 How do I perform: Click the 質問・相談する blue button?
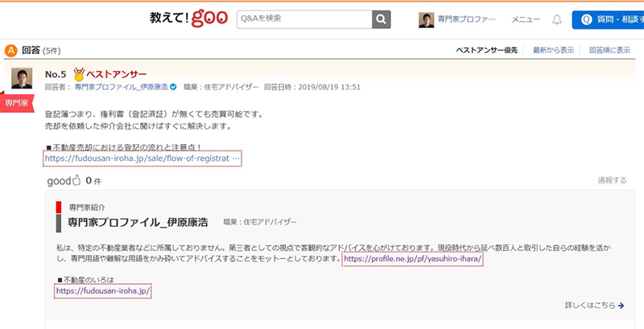[x=608, y=19]
